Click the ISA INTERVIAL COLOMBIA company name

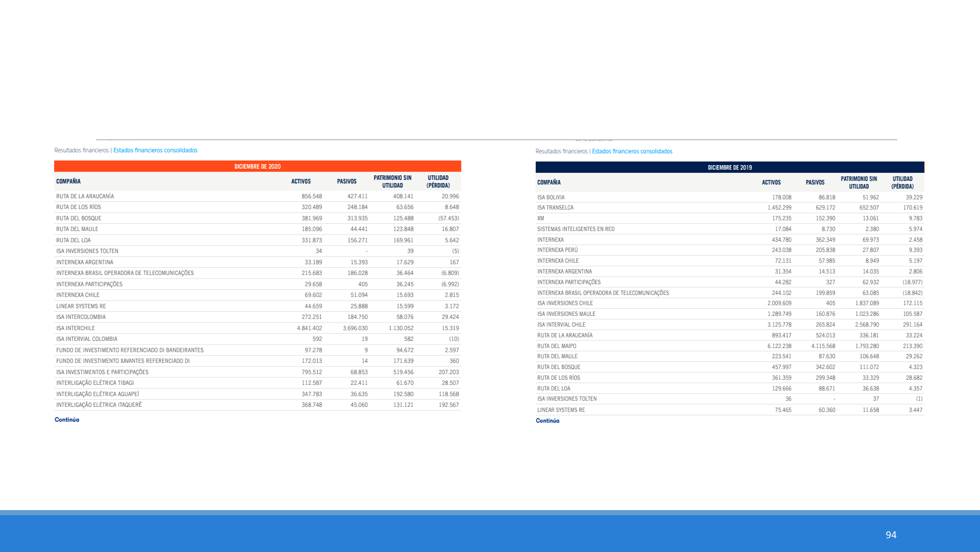pos(87,339)
